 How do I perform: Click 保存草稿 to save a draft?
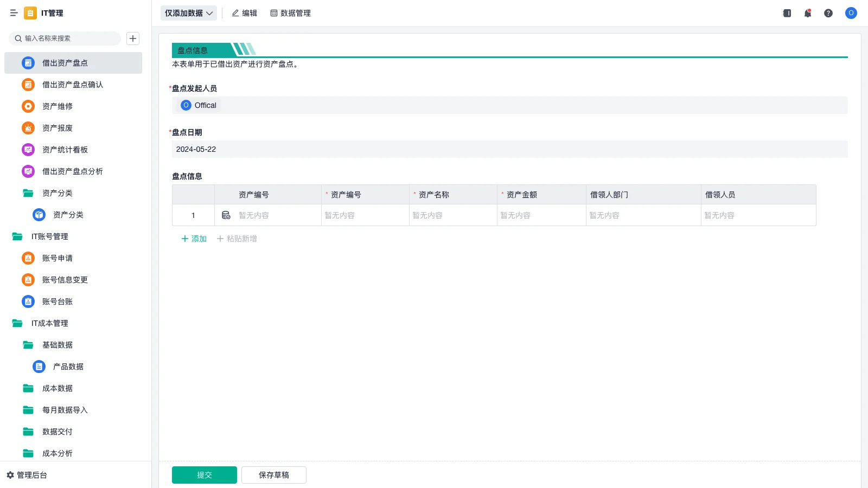[x=273, y=474]
